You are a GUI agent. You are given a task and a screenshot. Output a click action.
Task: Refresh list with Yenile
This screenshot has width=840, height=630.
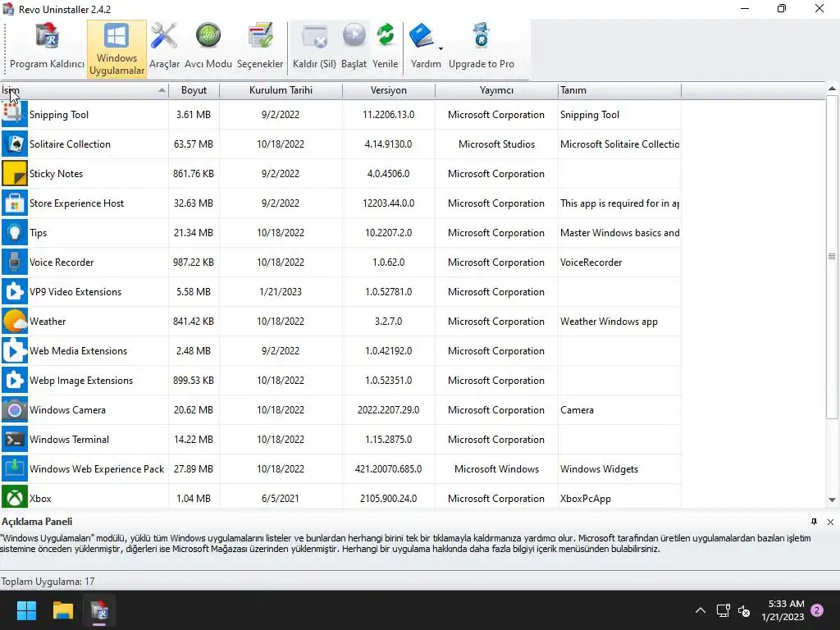pyautogui.click(x=386, y=47)
